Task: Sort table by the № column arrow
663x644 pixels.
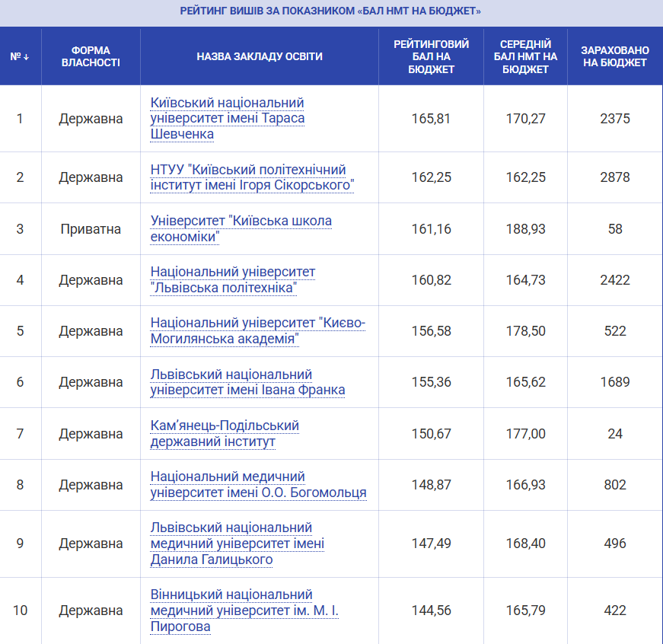Action: pyautogui.click(x=21, y=56)
